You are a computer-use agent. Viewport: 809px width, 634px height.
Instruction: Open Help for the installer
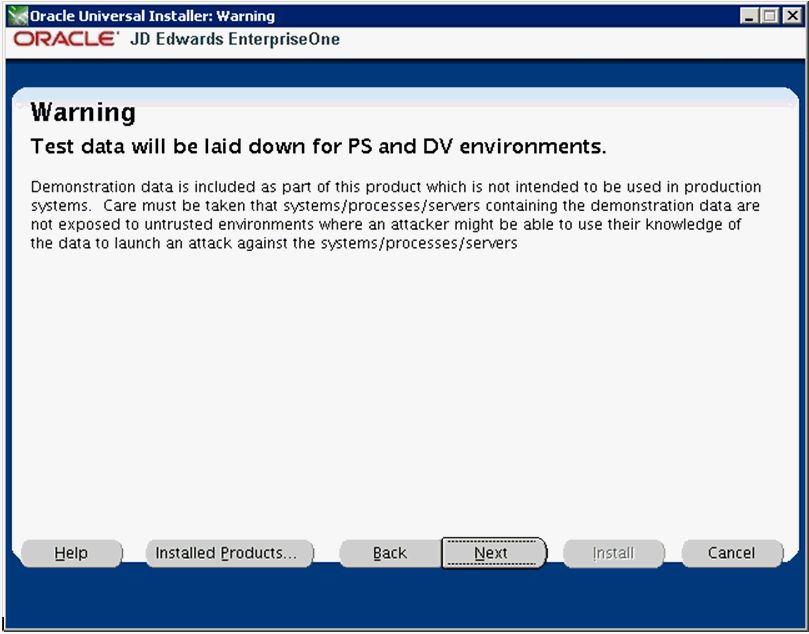coord(71,553)
